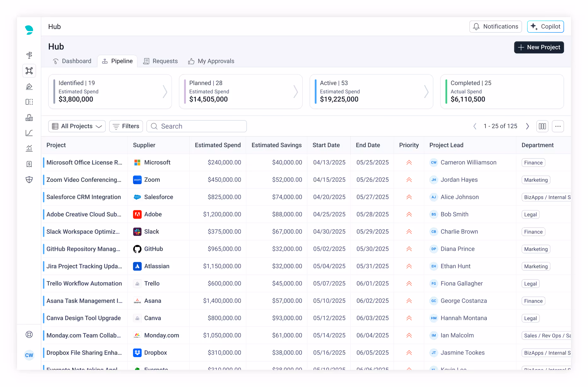The image size is (588, 387).
Task: Open the My Approvals tab
Action: coord(211,61)
